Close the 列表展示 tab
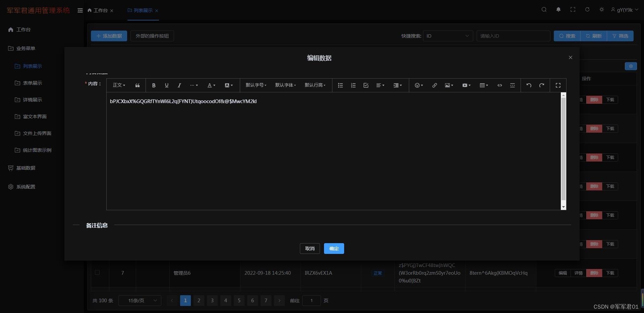 pos(156,11)
